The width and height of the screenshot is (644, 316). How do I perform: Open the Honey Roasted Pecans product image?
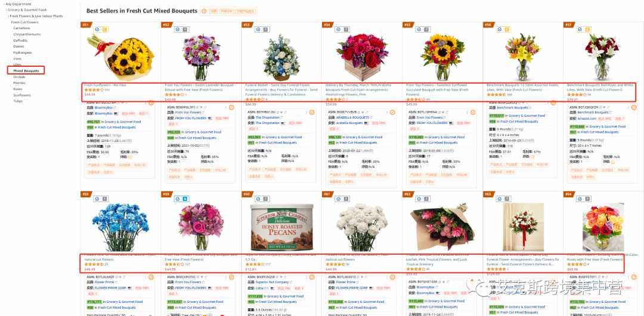(x=281, y=227)
